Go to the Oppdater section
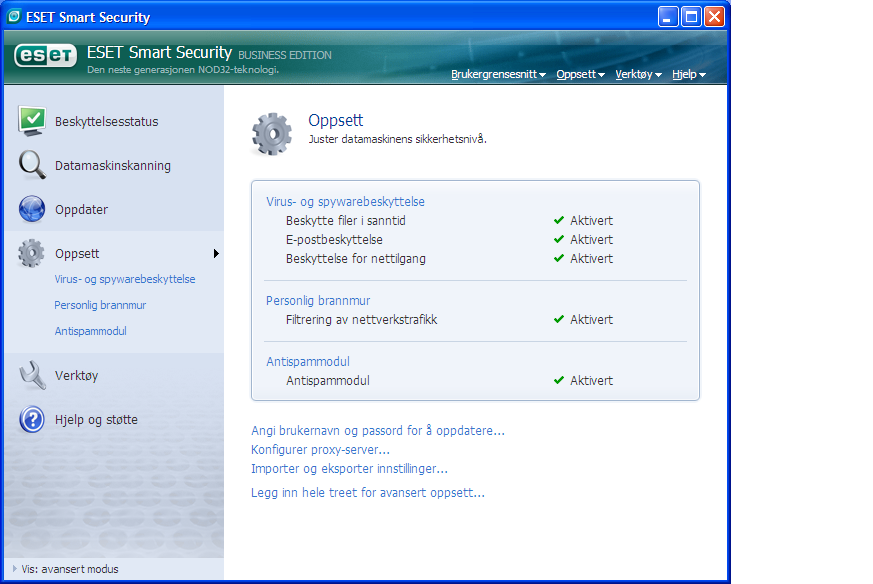This screenshot has width=873, height=584. pos(81,209)
